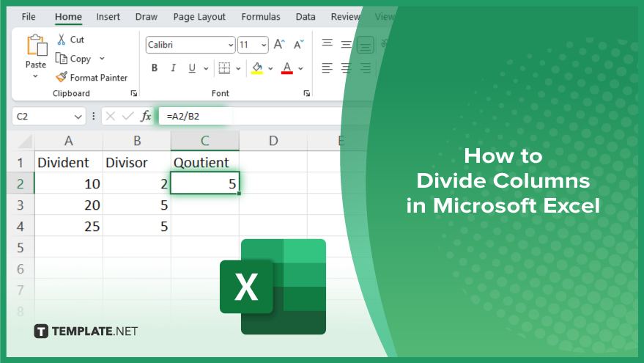Viewport: 644px width, 363px height.
Task: Click the fill handle of cell C2
Action: (x=239, y=193)
